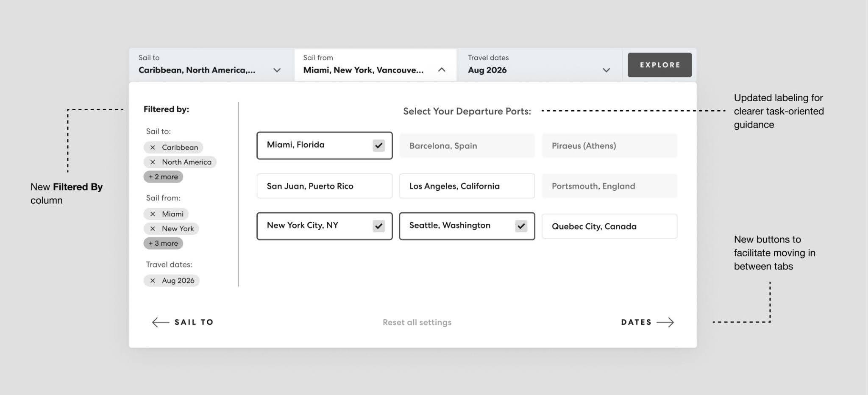Click disabled Piraeus (Athens) port

609,146
